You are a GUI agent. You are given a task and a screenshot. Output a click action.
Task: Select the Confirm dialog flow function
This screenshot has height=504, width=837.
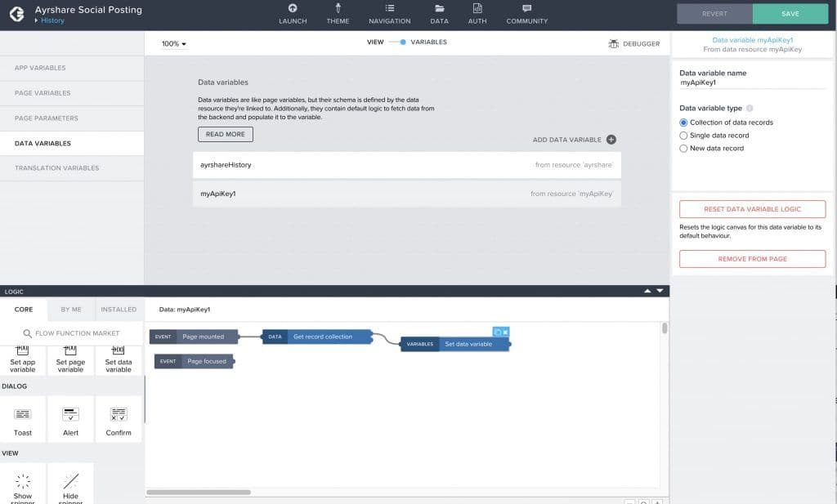click(119, 419)
